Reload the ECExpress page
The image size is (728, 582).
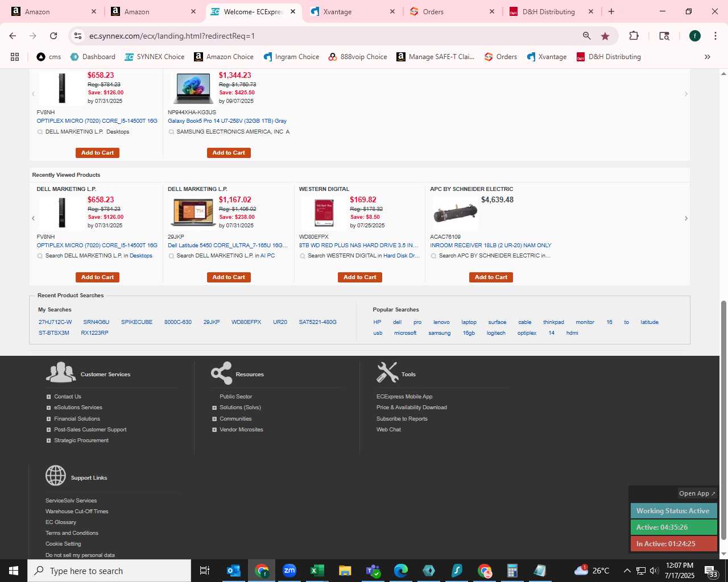53,36
